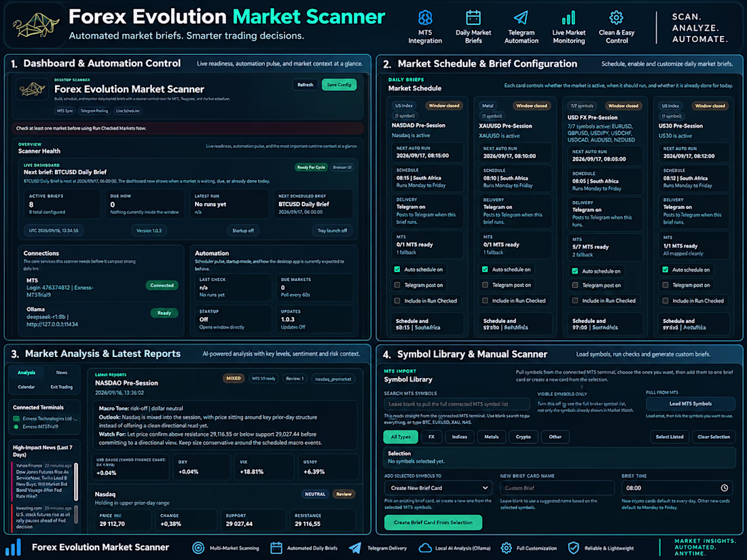
Task: Click the Live Scheduler tag
Action: pyautogui.click(x=128, y=111)
